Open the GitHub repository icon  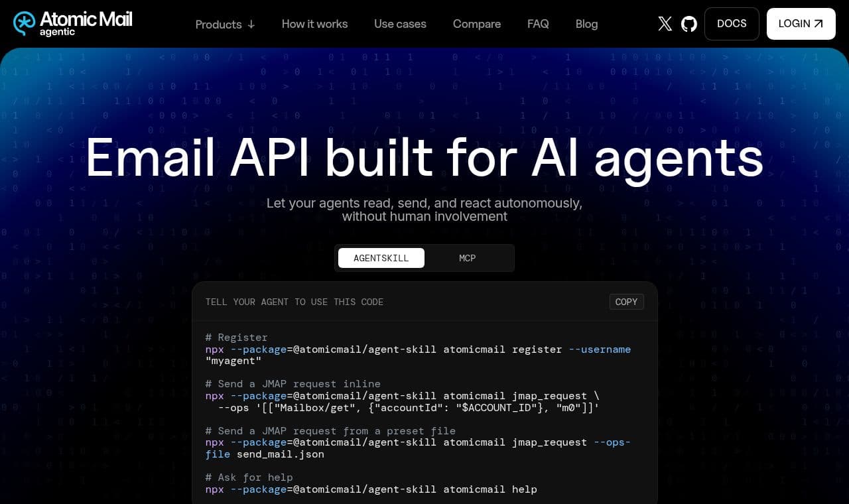point(689,24)
